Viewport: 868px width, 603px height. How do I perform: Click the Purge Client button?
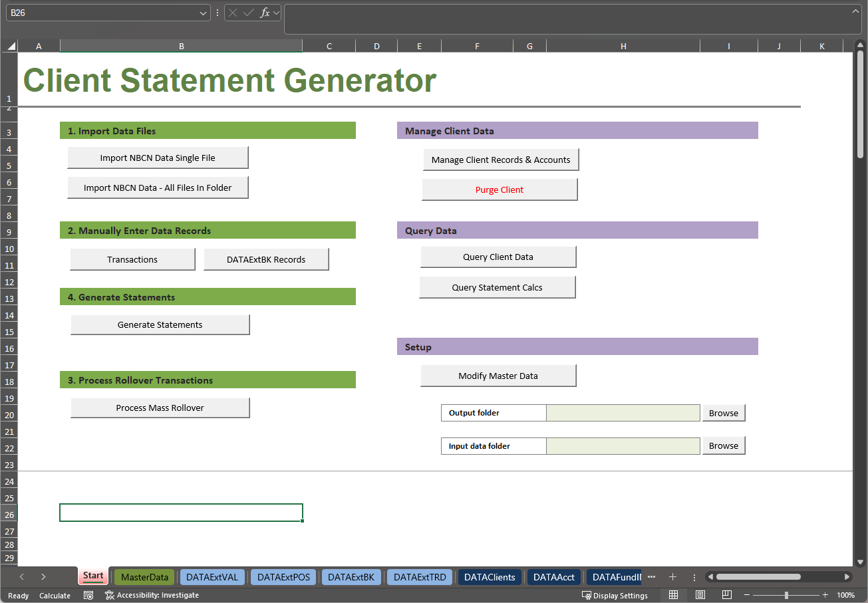tap(500, 189)
